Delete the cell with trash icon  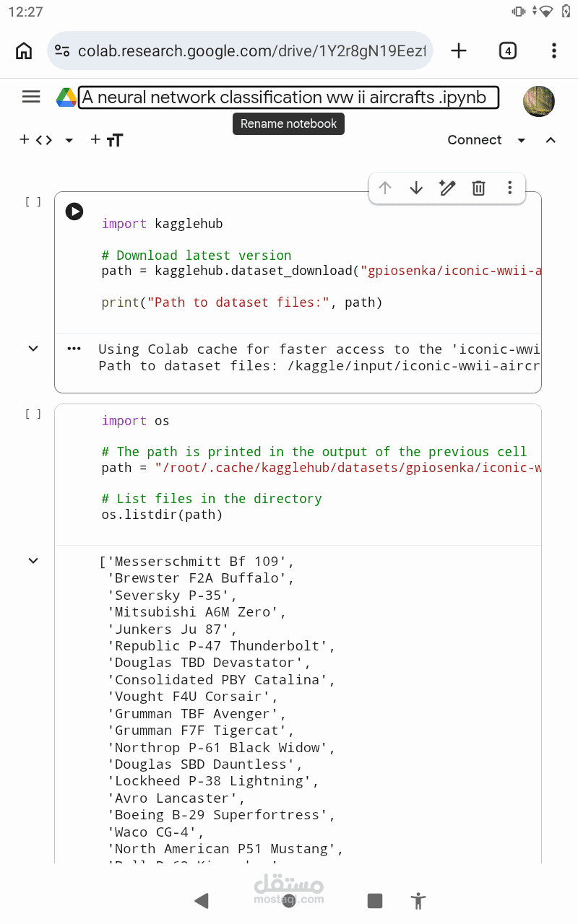[x=478, y=188]
